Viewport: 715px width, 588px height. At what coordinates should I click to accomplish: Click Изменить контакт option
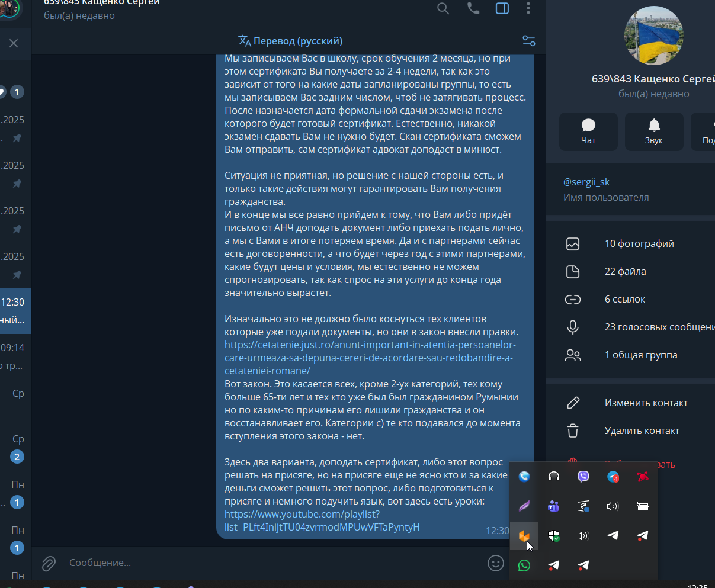pyautogui.click(x=646, y=403)
